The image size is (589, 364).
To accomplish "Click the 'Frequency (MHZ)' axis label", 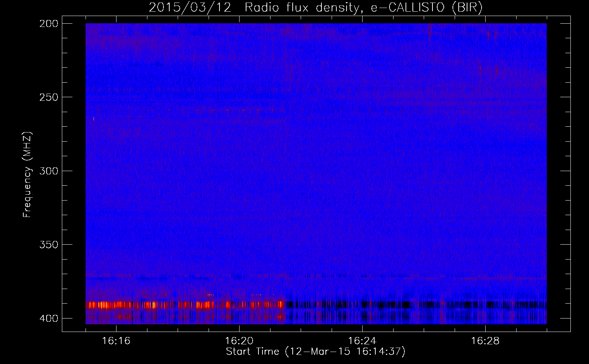I will click(27, 174).
